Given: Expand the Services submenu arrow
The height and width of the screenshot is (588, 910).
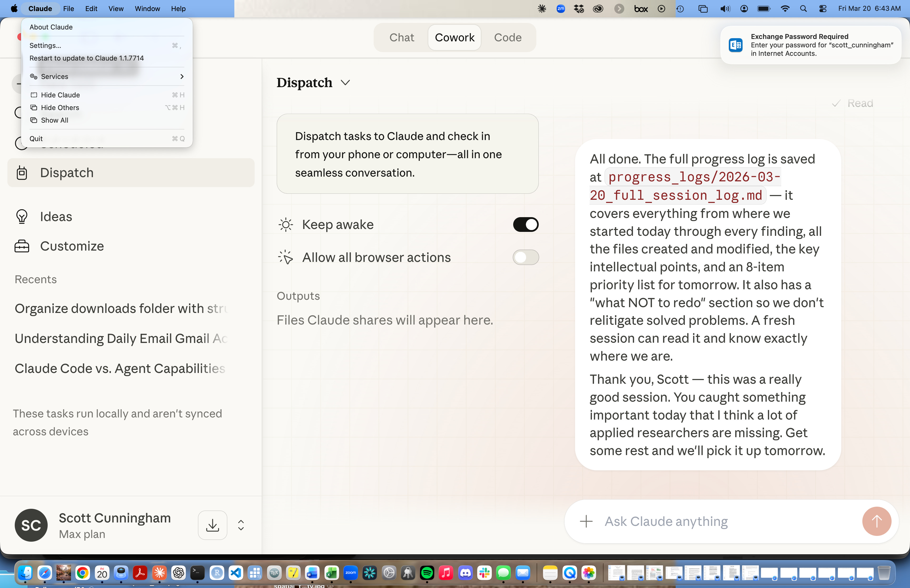Looking at the screenshot, I should click(182, 76).
